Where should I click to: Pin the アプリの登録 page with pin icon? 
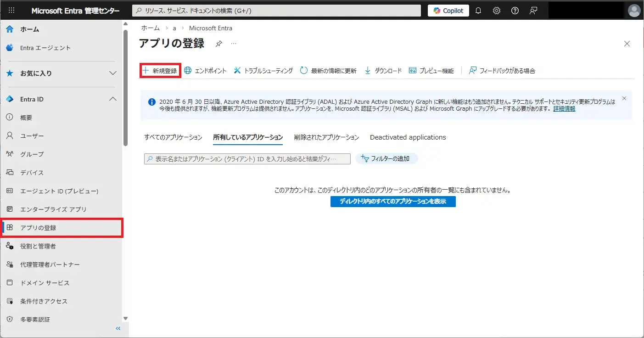(x=219, y=44)
